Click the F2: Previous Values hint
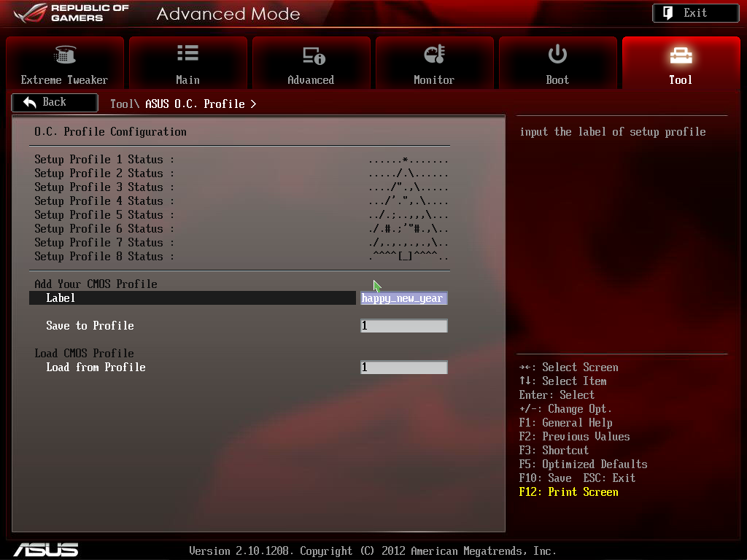 click(x=575, y=437)
